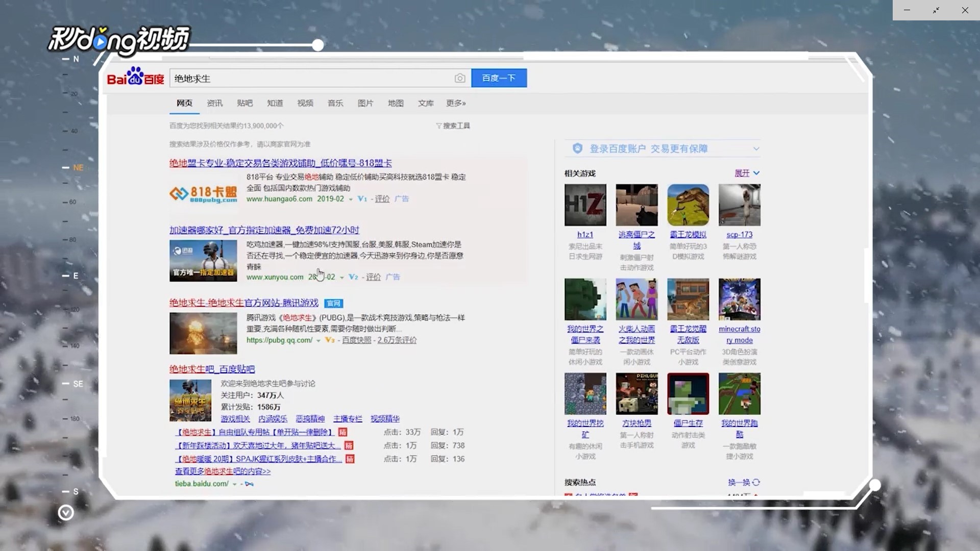Open the 内涵娱乐 tieba category
Screen dimensions: 980x551
(273, 419)
